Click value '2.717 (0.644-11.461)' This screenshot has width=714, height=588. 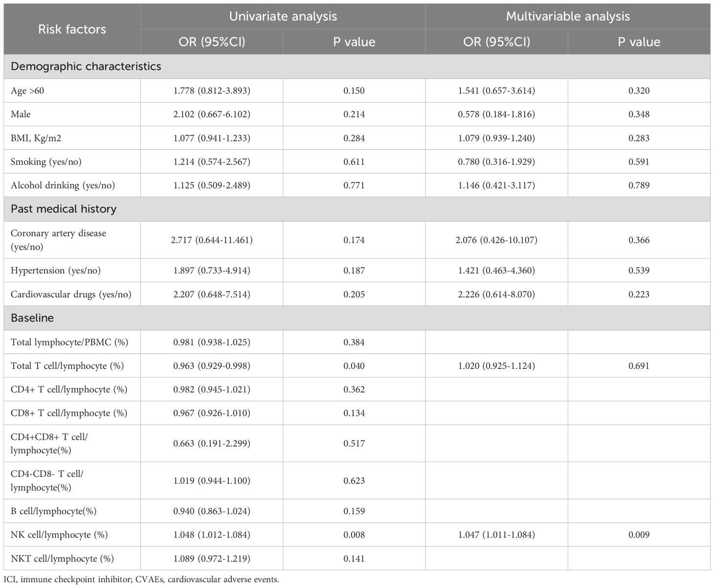pos(212,240)
